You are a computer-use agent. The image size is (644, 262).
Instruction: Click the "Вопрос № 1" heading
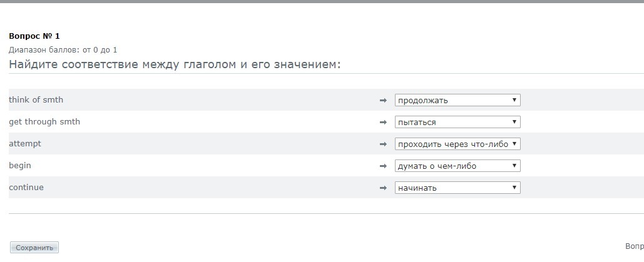coord(34,36)
